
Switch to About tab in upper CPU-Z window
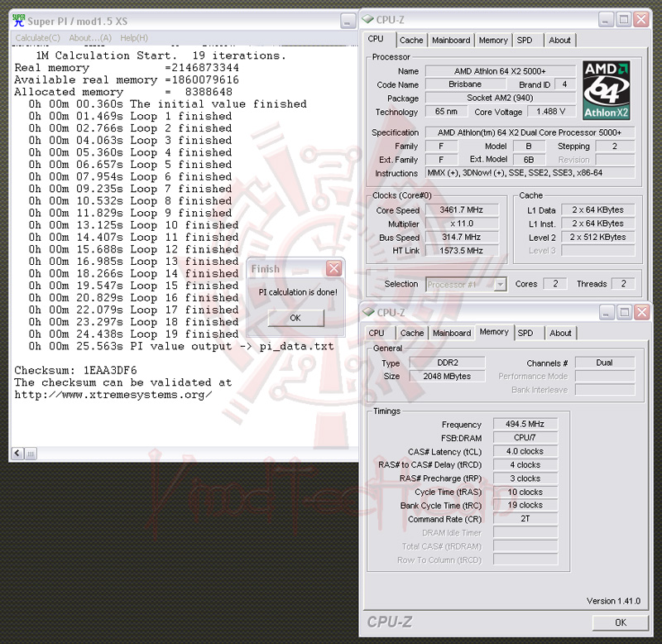point(560,40)
